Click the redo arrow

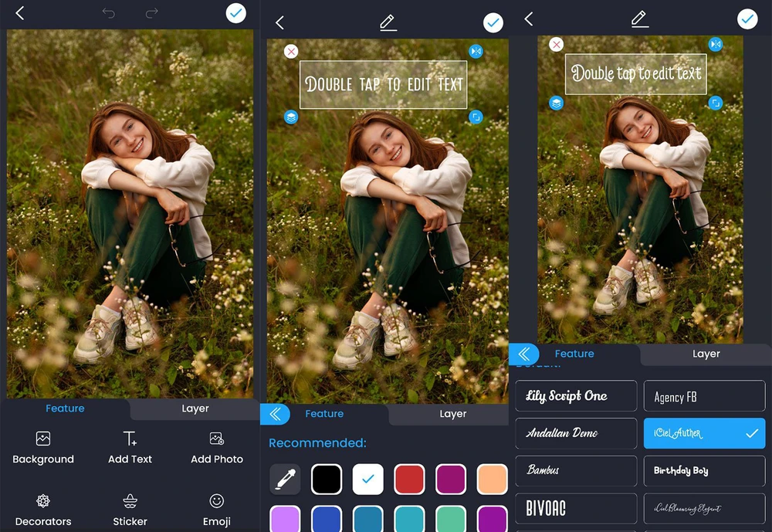(152, 13)
